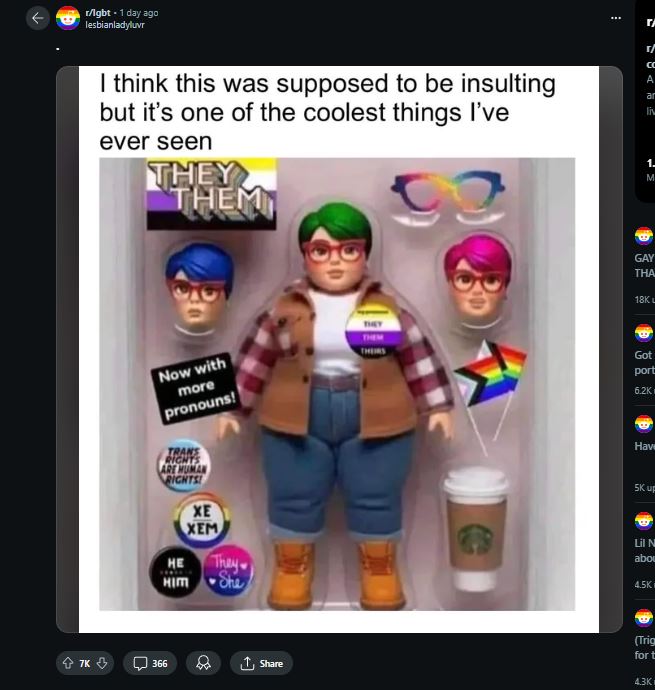Image resolution: width=655 pixels, height=690 pixels.
Task: Expand the doll meme image
Action: click(x=339, y=349)
